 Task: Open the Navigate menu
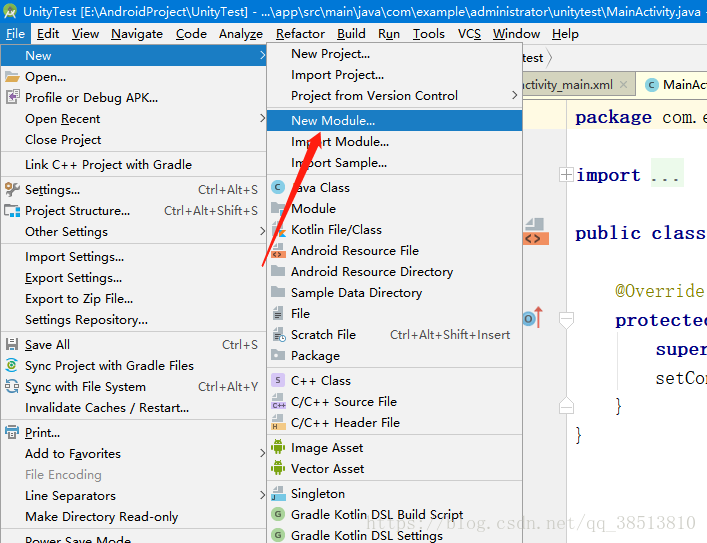tap(137, 34)
